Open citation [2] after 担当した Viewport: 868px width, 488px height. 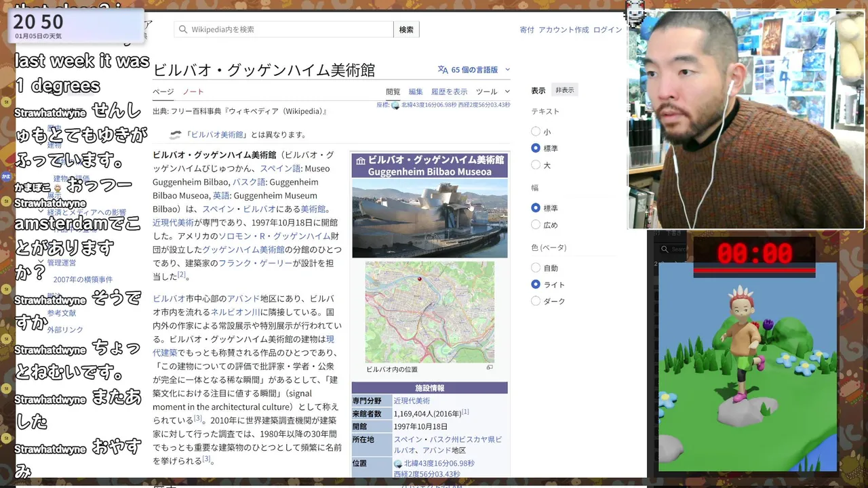click(x=181, y=274)
